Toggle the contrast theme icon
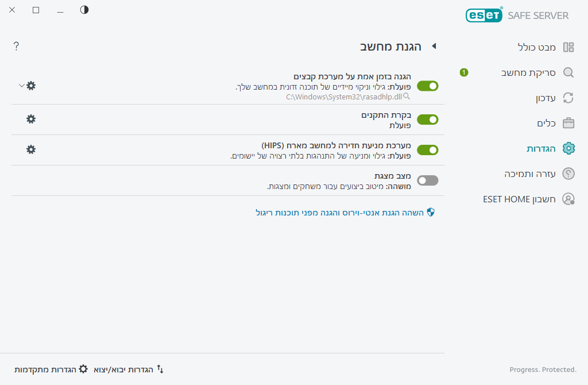588x385 pixels. pyautogui.click(x=84, y=10)
